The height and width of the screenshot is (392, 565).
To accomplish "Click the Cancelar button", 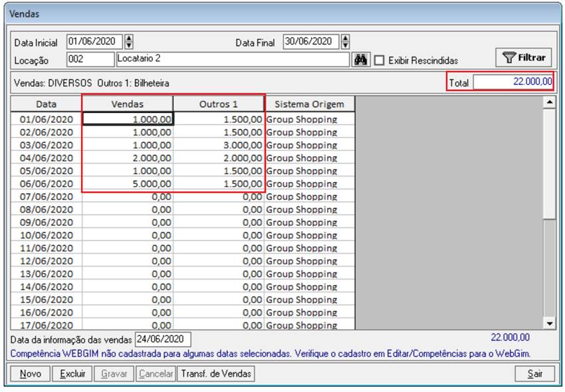I will pyautogui.click(x=156, y=373).
